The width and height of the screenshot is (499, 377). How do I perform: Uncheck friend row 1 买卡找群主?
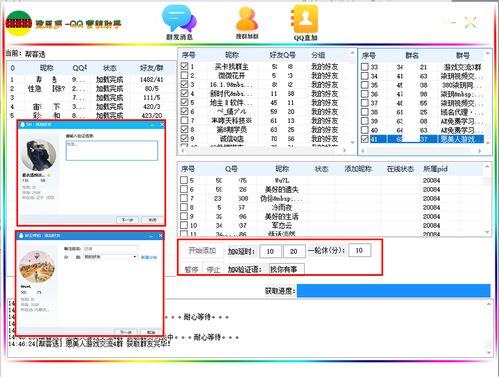[184, 66]
